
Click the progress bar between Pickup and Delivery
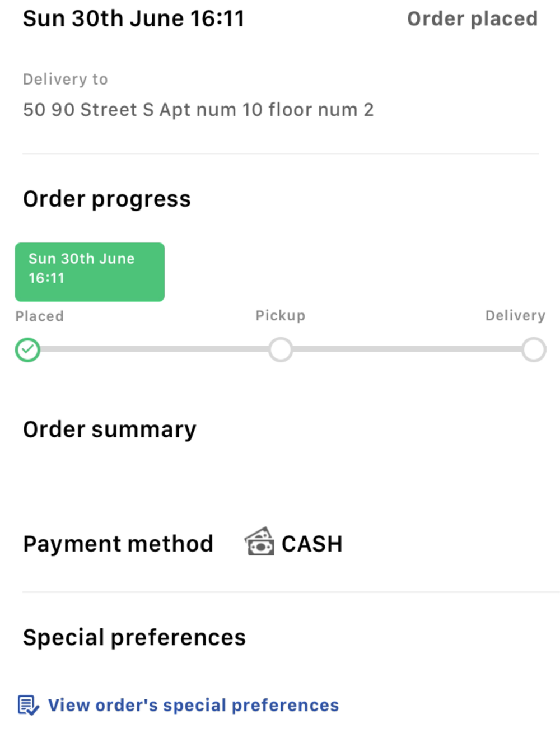pyautogui.click(x=407, y=349)
